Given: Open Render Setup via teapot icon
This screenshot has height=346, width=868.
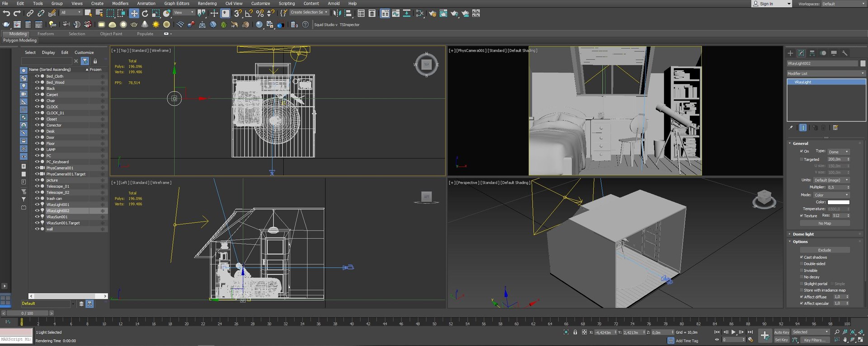Looking at the screenshot, I should [x=432, y=14].
